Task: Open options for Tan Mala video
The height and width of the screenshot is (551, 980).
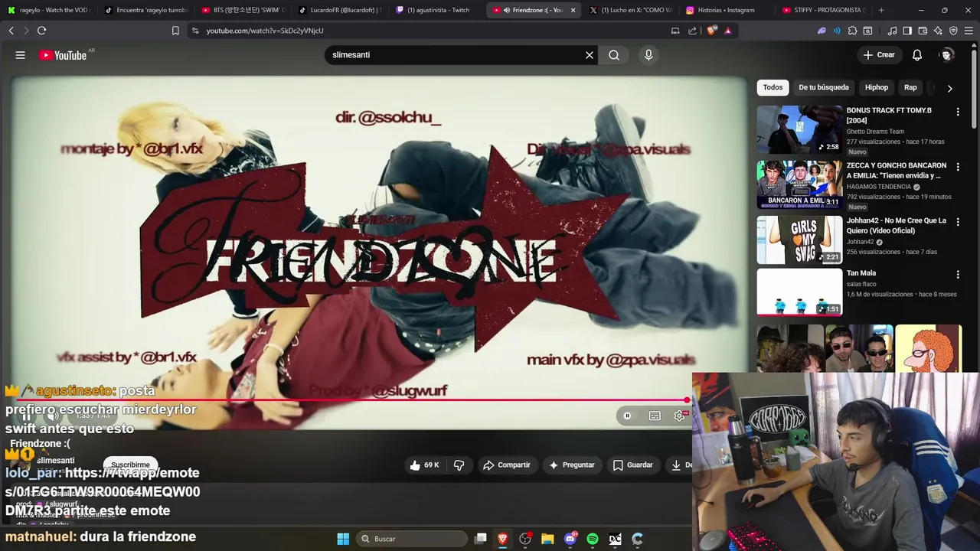Action: click(957, 275)
